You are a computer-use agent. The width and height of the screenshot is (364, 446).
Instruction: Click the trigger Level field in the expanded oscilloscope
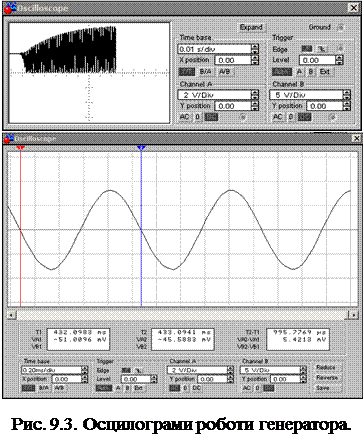tap(135, 379)
